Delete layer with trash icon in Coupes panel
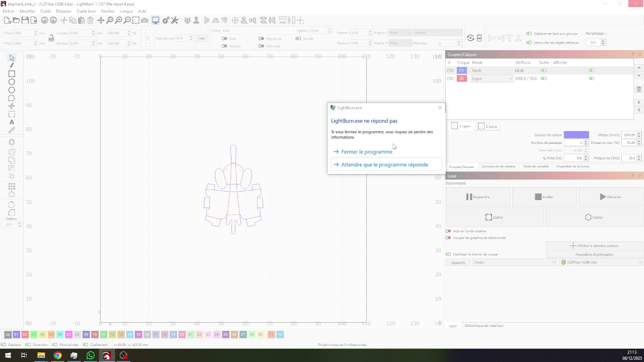Image resolution: width=644 pixels, height=362 pixels. point(639,89)
